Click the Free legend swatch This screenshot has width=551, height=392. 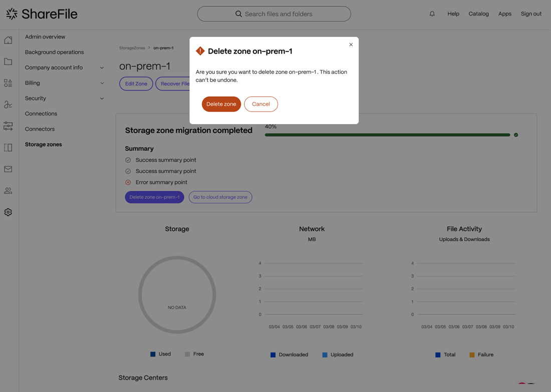click(187, 354)
